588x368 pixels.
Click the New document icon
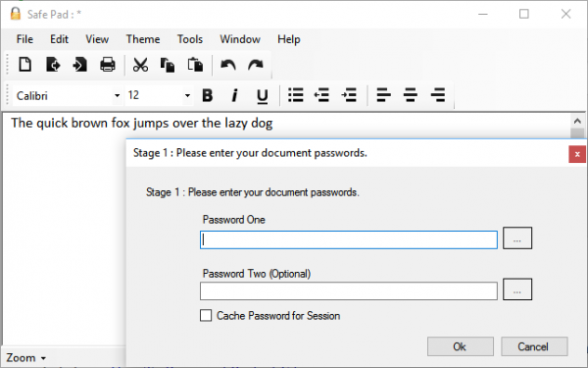(25, 65)
